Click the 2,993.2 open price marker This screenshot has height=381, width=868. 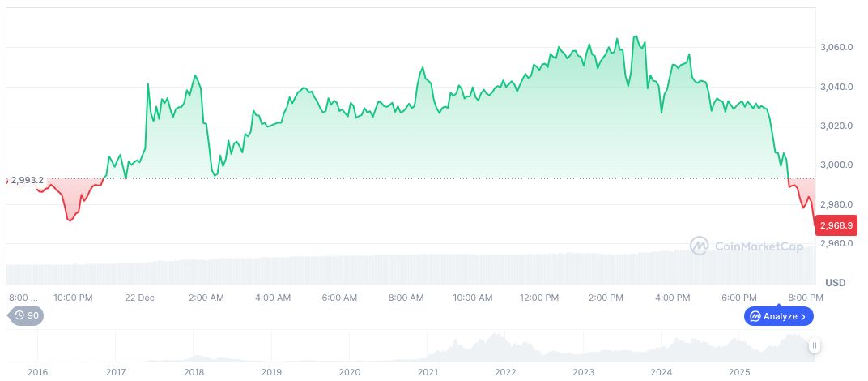point(27,180)
